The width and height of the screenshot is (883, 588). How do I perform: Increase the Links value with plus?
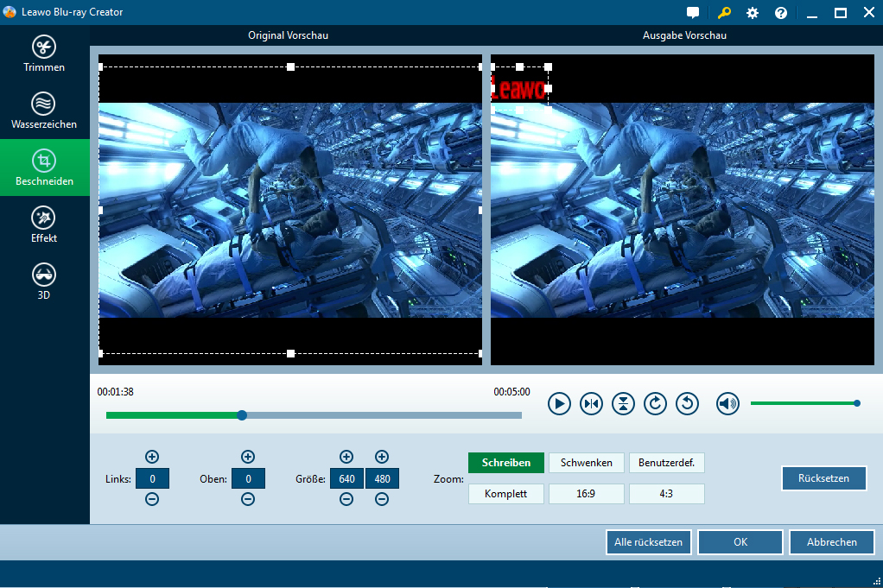[152, 457]
